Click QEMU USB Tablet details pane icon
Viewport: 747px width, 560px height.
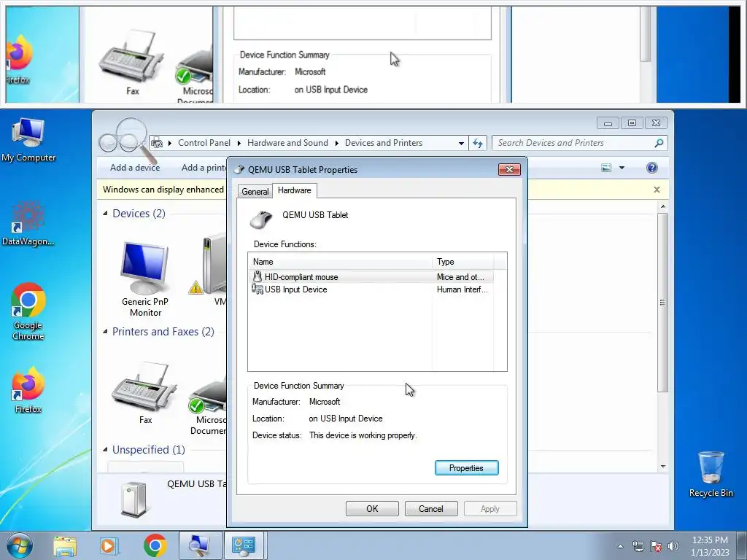click(133, 499)
